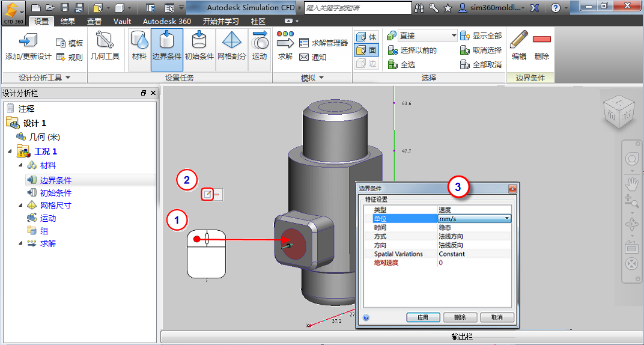This screenshot has width=644, height=345.
Task: Open the 几何工具 geometry tools
Action: click(x=105, y=47)
